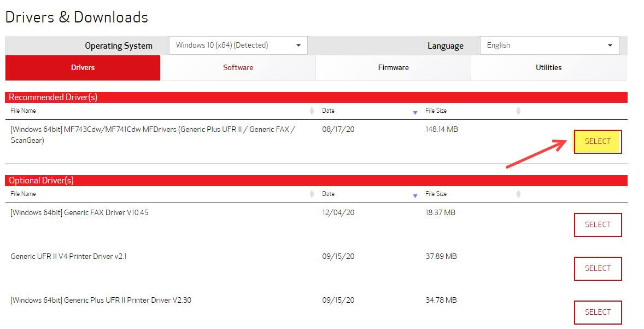Click the Drivers & Downloads heading
The width and height of the screenshot is (644, 329).
[77, 18]
